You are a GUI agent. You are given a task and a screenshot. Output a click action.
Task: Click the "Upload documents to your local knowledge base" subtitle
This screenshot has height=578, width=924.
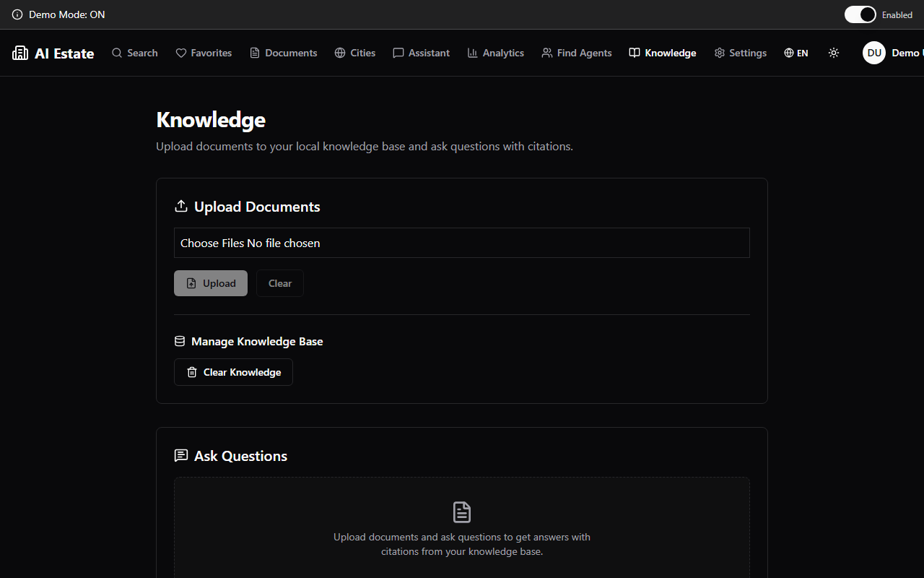pyautogui.click(x=365, y=146)
